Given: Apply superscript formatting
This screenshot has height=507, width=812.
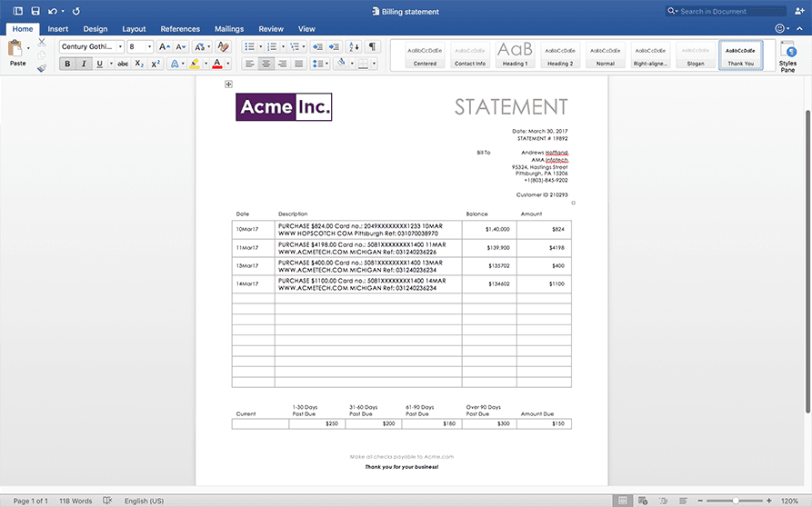Looking at the screenshot, I should point(155,64).
